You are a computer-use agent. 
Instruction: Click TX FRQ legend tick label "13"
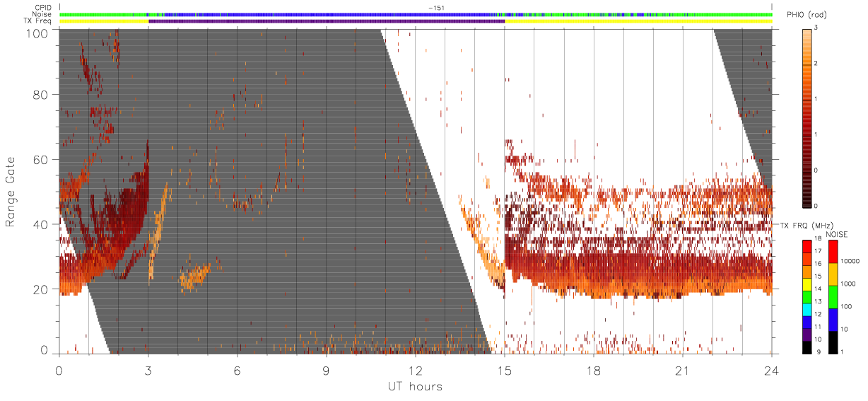(816, 303)
